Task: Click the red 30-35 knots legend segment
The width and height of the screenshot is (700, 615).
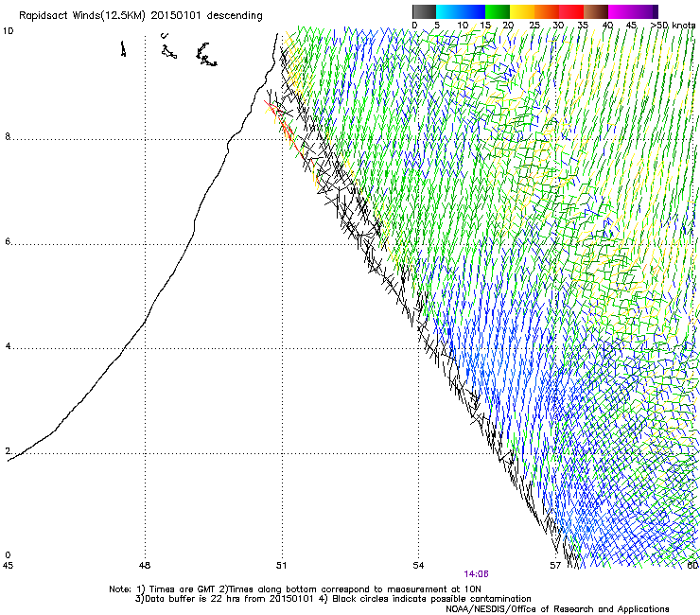Action: click(571, 11)
